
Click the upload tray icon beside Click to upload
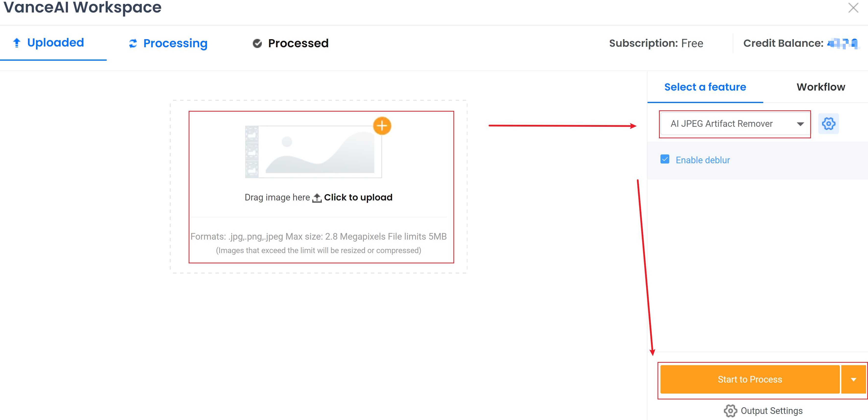pos(317,198)
